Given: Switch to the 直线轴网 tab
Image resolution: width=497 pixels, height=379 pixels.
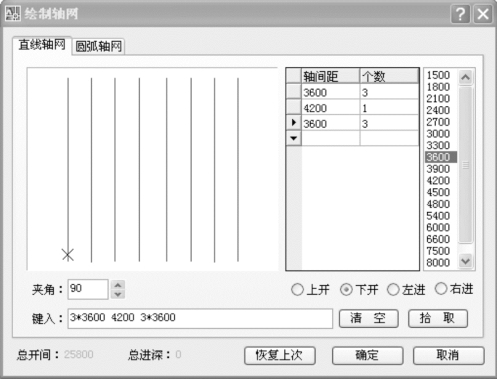Looking at the screenshot, I should [42, 45].
